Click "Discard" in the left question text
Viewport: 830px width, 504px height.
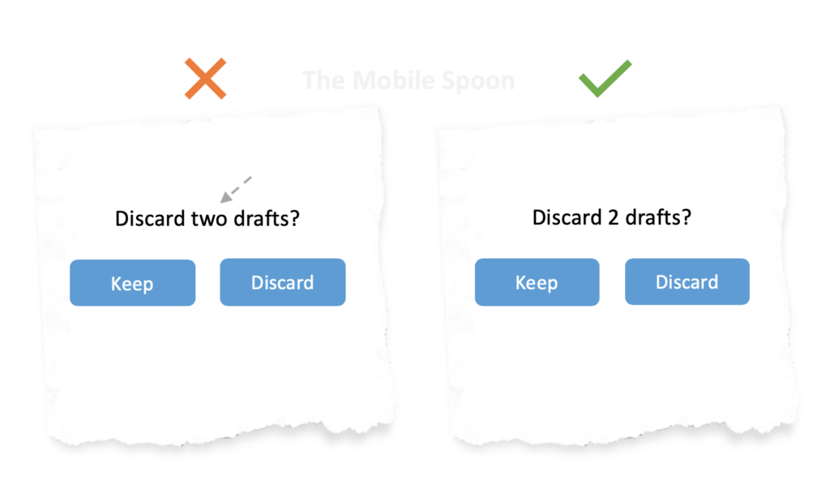[x=150, y=219]
